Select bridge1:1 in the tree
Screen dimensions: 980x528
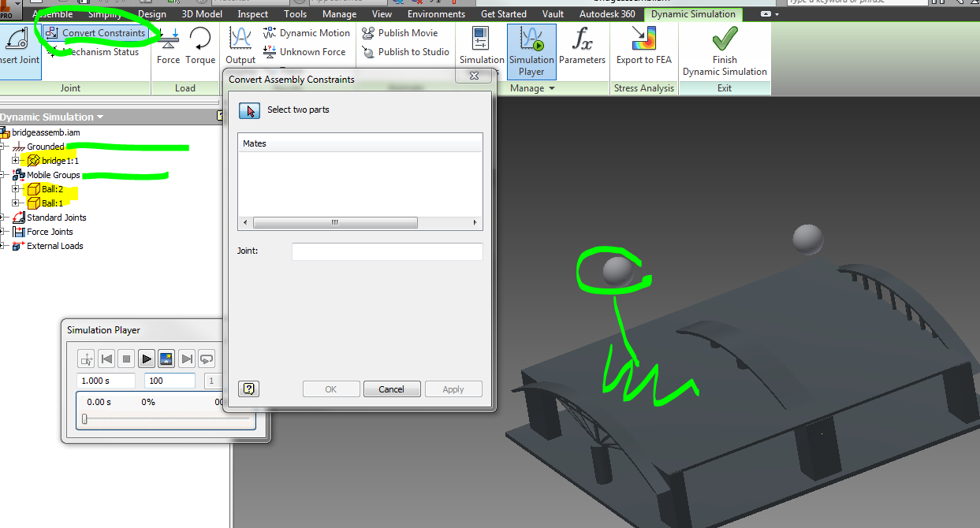pyautogui.click(x=60, y=161)
